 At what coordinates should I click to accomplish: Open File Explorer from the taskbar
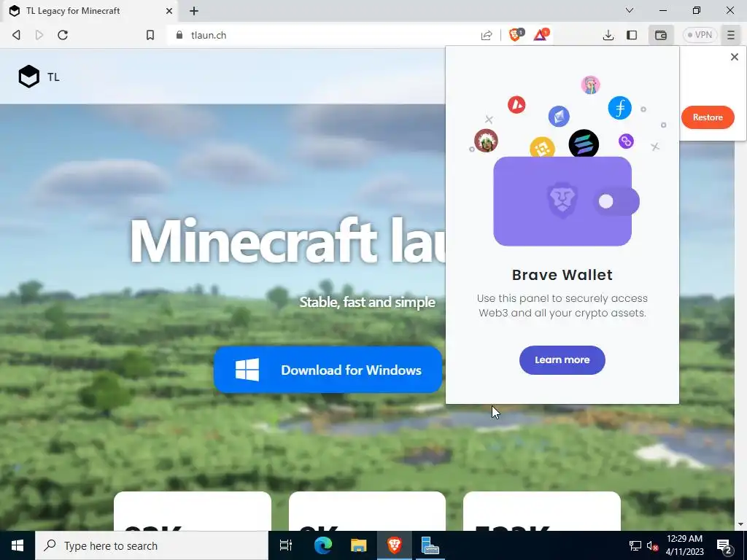click(359, 545)
